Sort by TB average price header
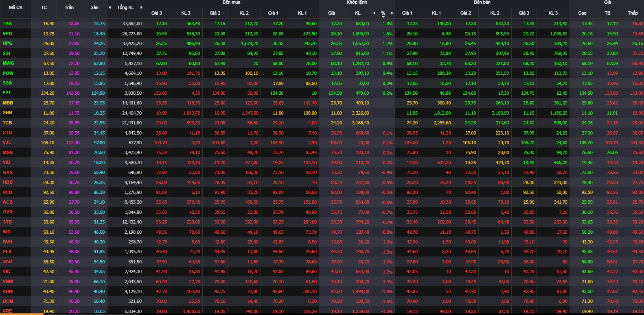The width and height of the screenshot is (644, 315). click(x=607, y=13)
